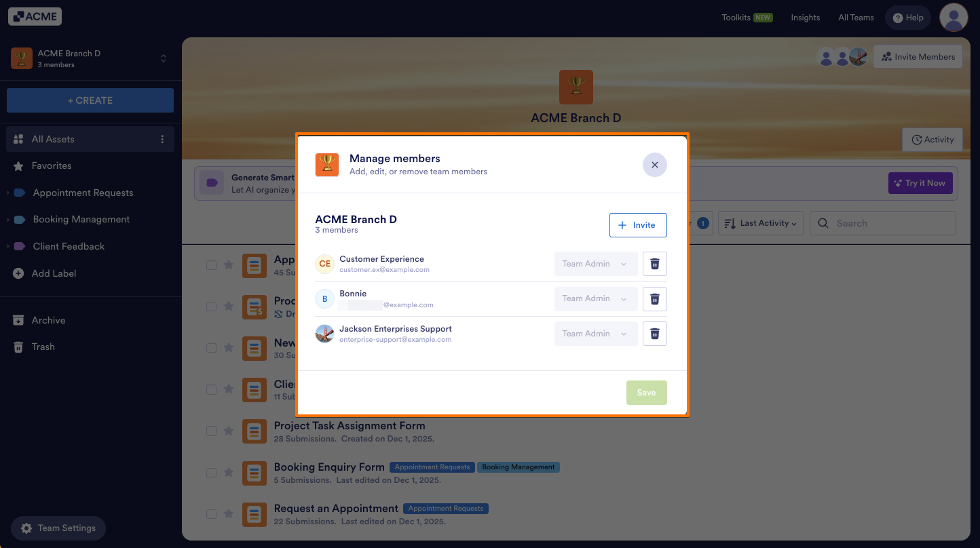
Task: Remove Jackson Enterprises Support via trash icon
Action: tap(655, 334)
